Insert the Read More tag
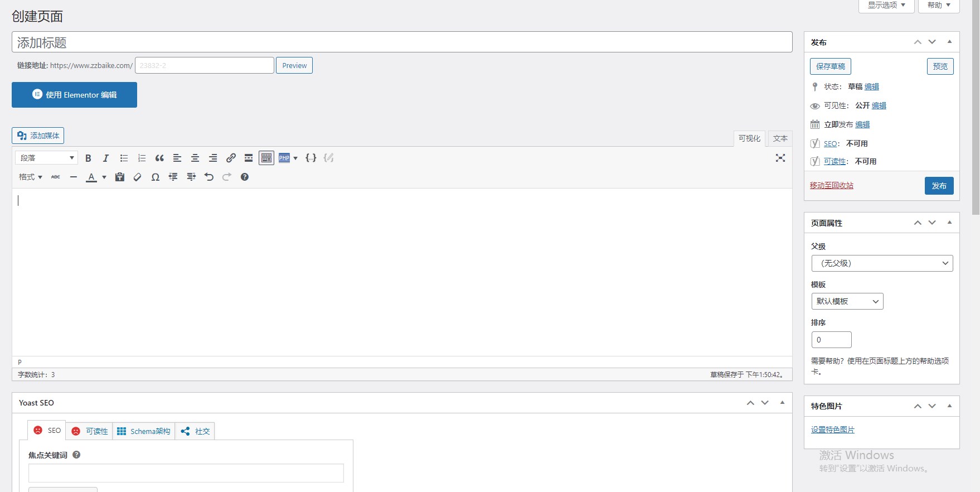The height and width of the screenshot is (492, 980). [x=249, y=158]
